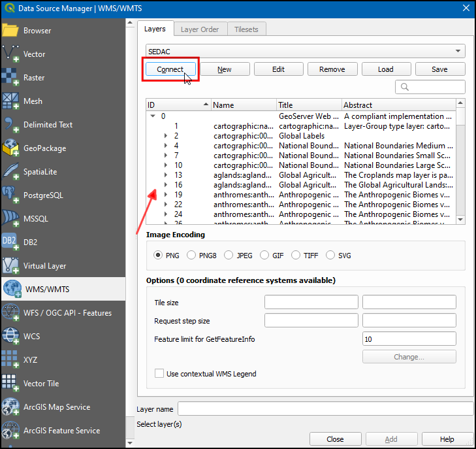476x449 pixels.
Task: Open the Browser source icon
Action: (x=11, y=31)
